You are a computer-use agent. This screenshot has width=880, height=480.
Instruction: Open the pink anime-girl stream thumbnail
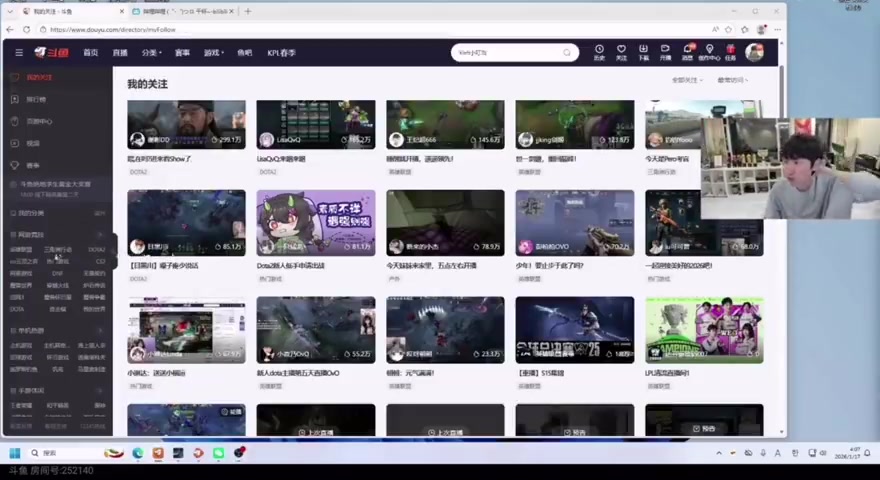click(315, 222)
